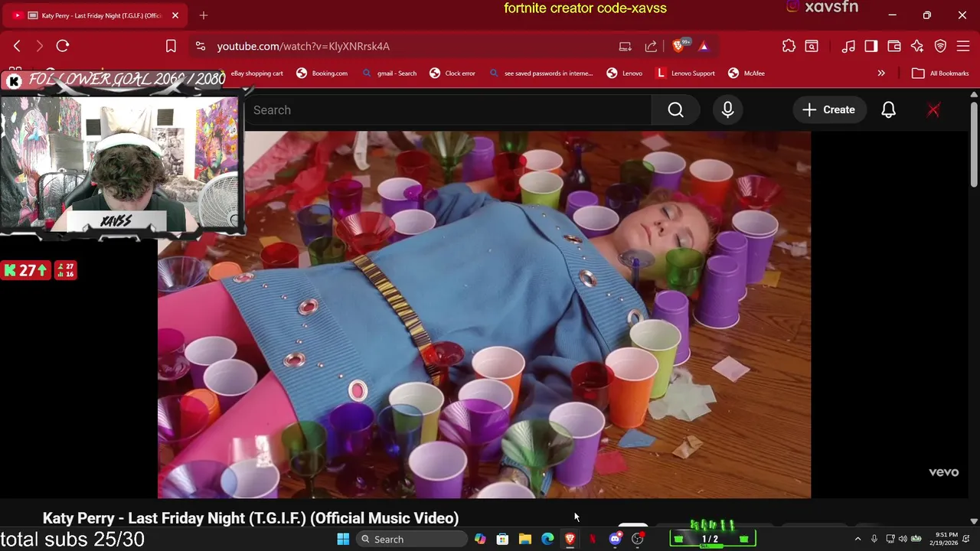
Task: Open Netflix from the taskbar
Action: tap(593, 539)
